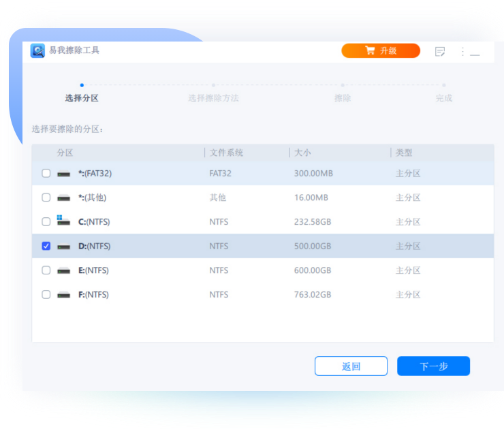The image size is (504, 429).
Task: Click the 返回 back button
Action: [351, 366]
